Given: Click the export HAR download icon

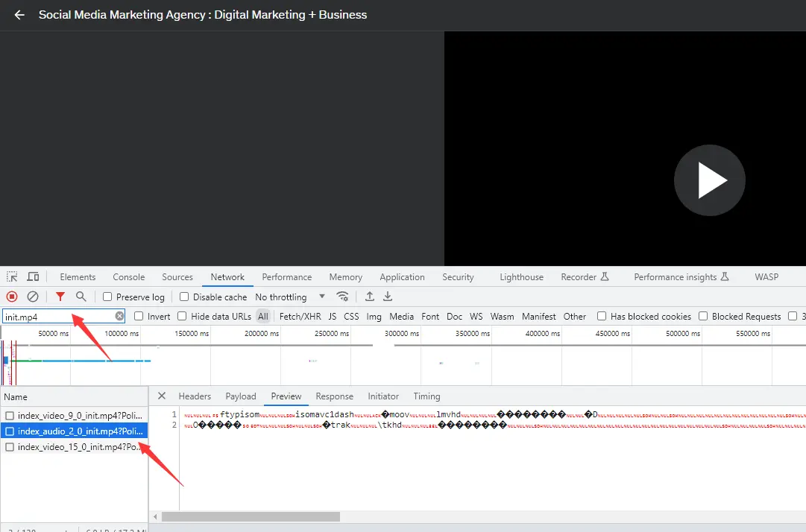Looking at the screenshot, I should coord(388,297).
